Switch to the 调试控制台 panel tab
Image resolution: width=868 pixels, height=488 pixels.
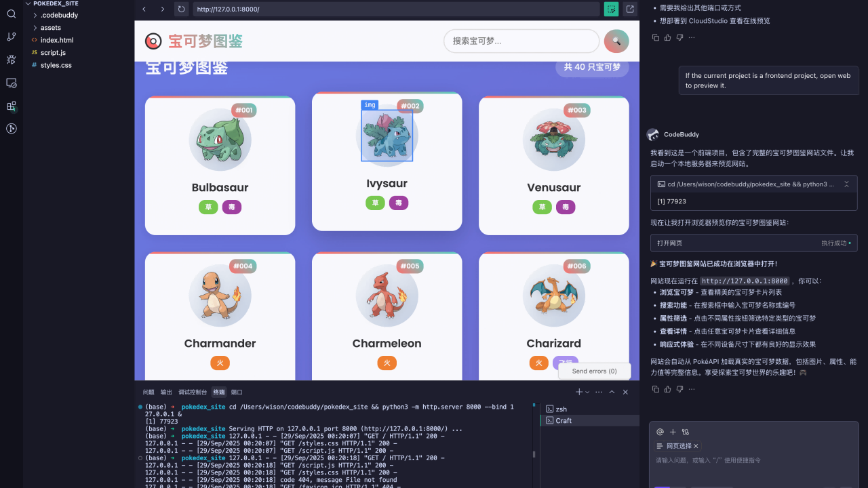pos(193,392)
